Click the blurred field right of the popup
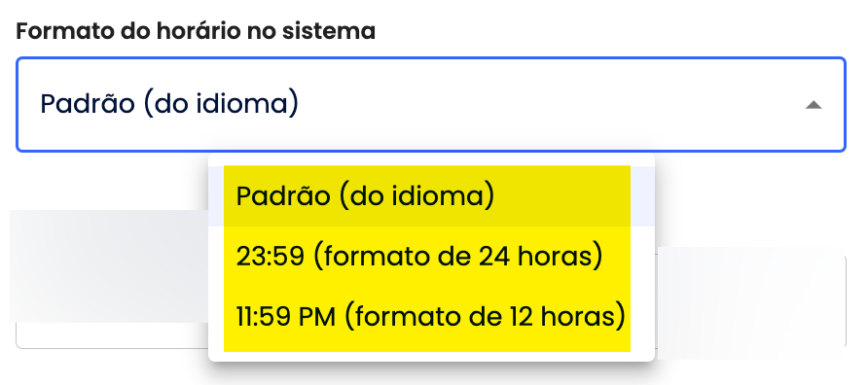 [750, 301]
